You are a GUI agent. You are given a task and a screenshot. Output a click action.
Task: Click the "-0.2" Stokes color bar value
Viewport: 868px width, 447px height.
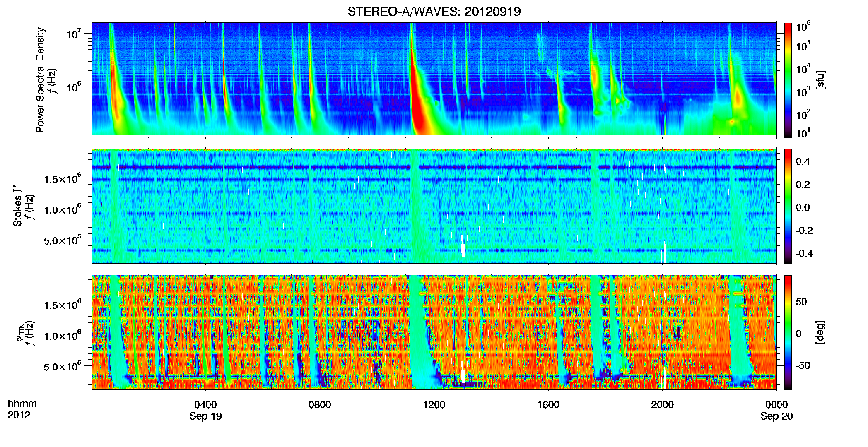(x=804, y=231)
